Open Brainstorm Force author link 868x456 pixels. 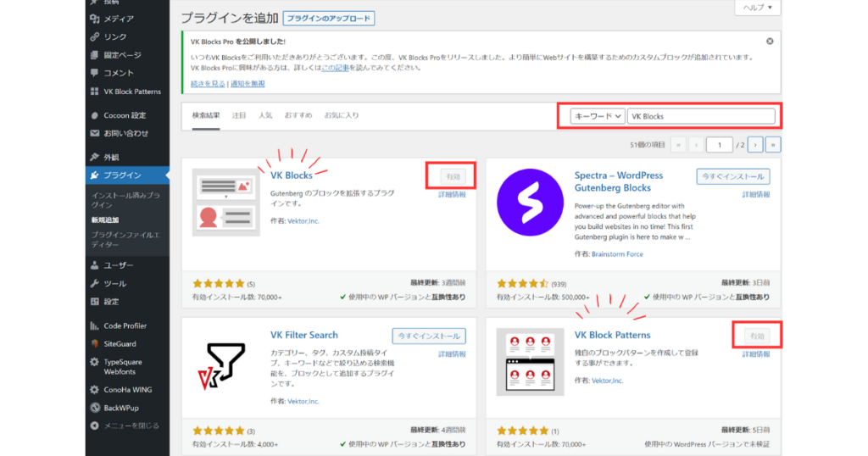[x=617, y=254]
